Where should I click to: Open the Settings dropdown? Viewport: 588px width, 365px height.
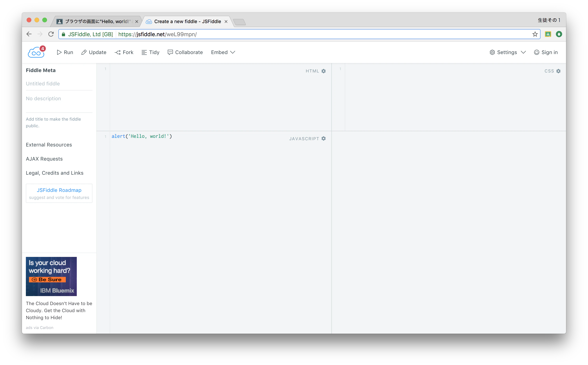(507, 52)
